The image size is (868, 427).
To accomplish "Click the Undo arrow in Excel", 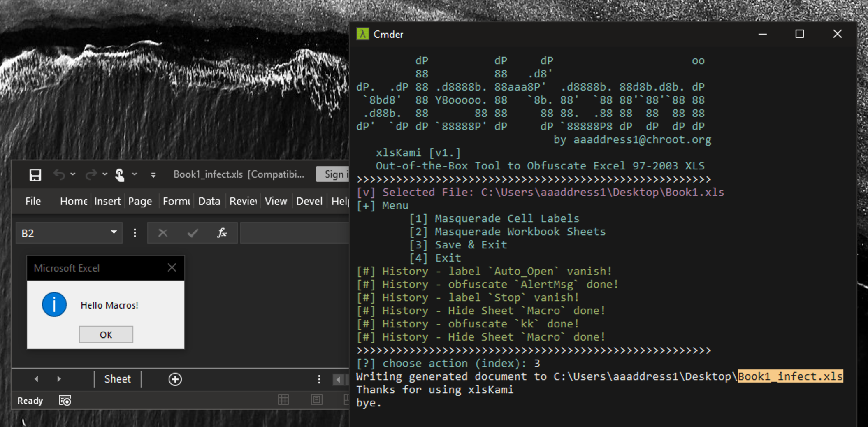I will pyautogui.click(x=59, y=175).
